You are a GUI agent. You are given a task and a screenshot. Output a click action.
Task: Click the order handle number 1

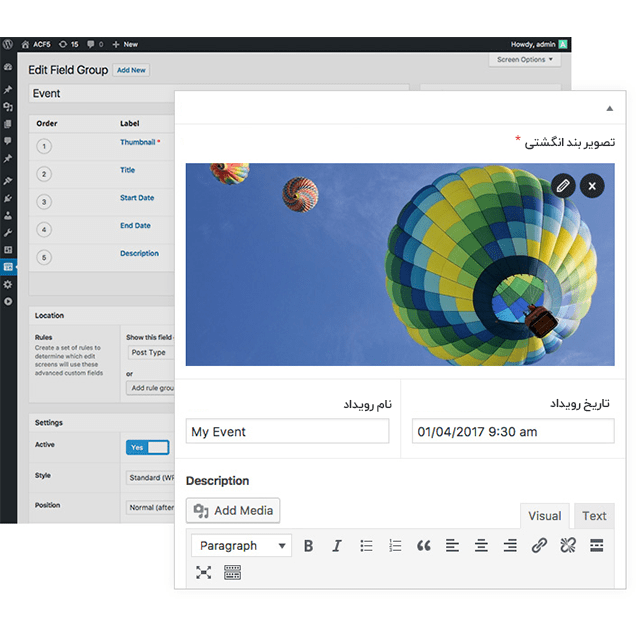[44, 146]
